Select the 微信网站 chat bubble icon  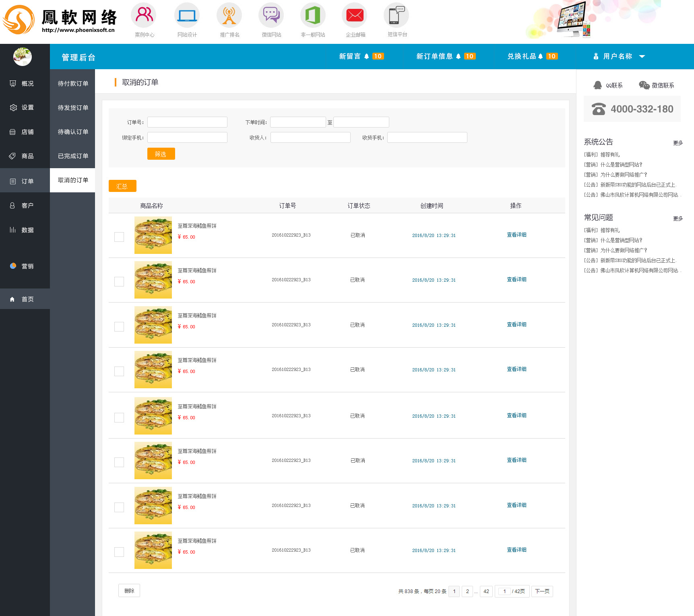point(271,16)
